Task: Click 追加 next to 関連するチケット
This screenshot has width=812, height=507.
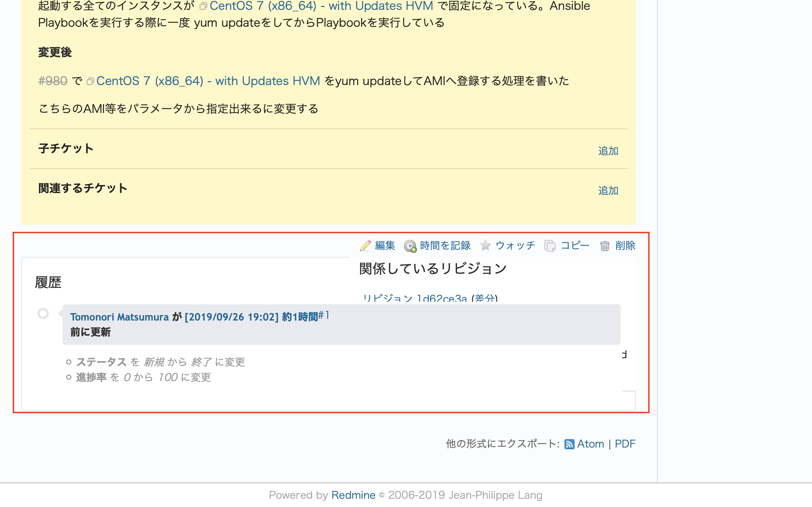Action: point(608,190)
